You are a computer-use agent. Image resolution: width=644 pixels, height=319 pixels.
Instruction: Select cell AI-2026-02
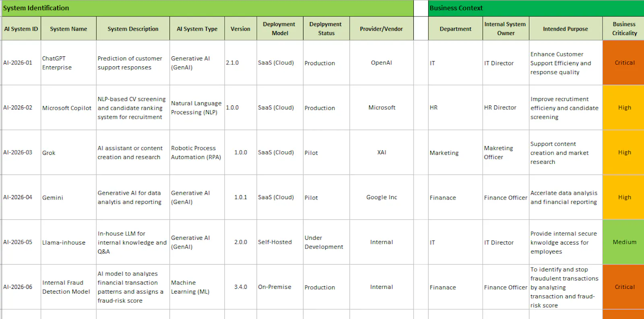pyautogui.click(x=21, y=107)
